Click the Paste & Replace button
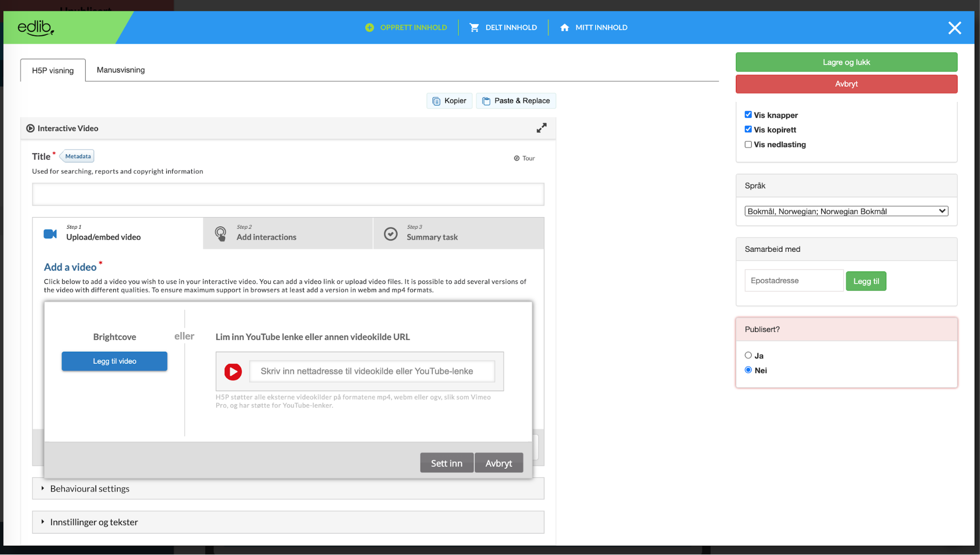Viewport: 980px width, 555px height. pos(516,101)
